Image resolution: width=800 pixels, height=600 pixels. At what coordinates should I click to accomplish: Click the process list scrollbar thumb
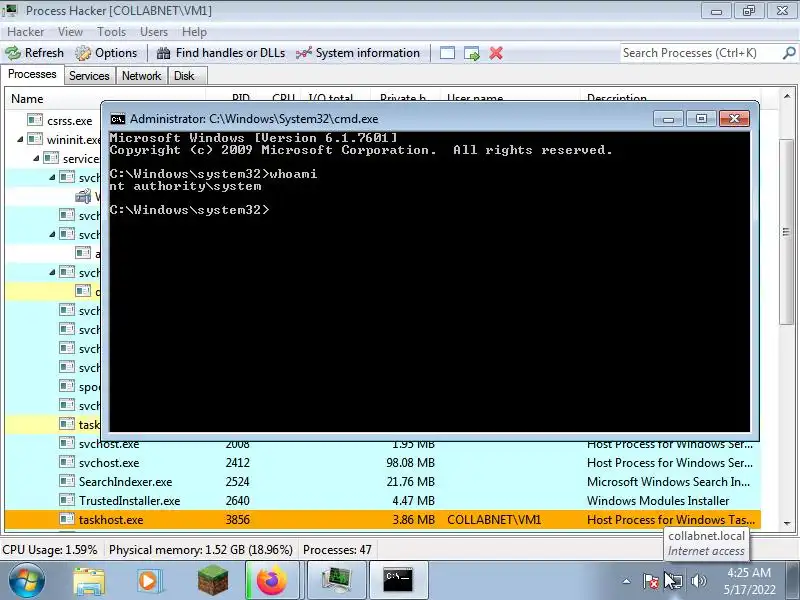787,231
